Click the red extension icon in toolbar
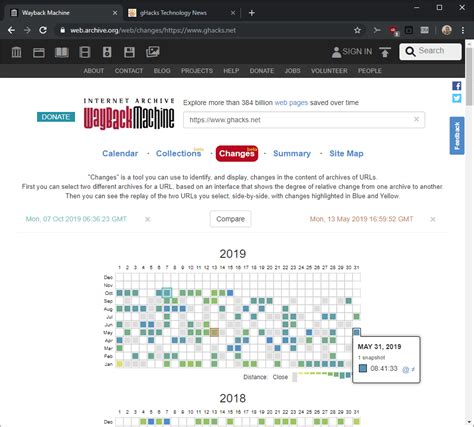 click(x=394, y=31)
